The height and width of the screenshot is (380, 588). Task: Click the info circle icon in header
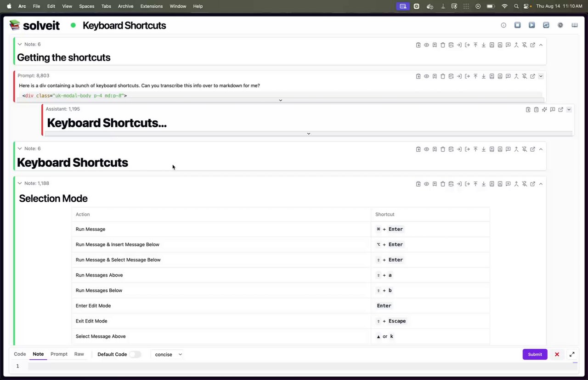(503, 25)
